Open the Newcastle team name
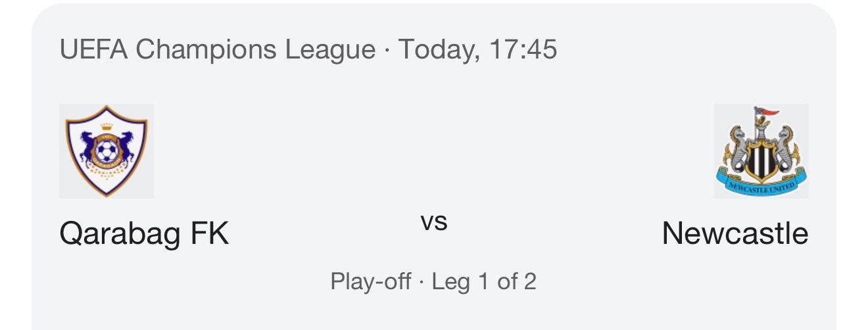Viewport: 868px width, 330px height. point(735,233)
